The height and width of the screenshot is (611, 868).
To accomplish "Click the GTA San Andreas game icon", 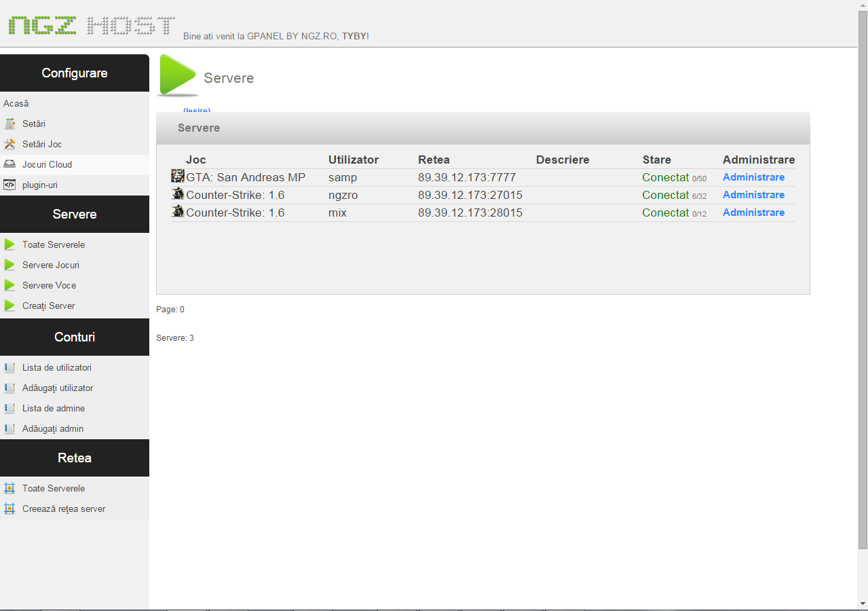I will [x=178, y=177].
